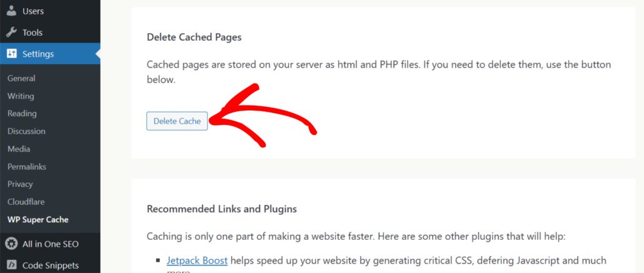Click the Settings sliders icon
The height and width of the screenshot is (273, 644).
12,54
